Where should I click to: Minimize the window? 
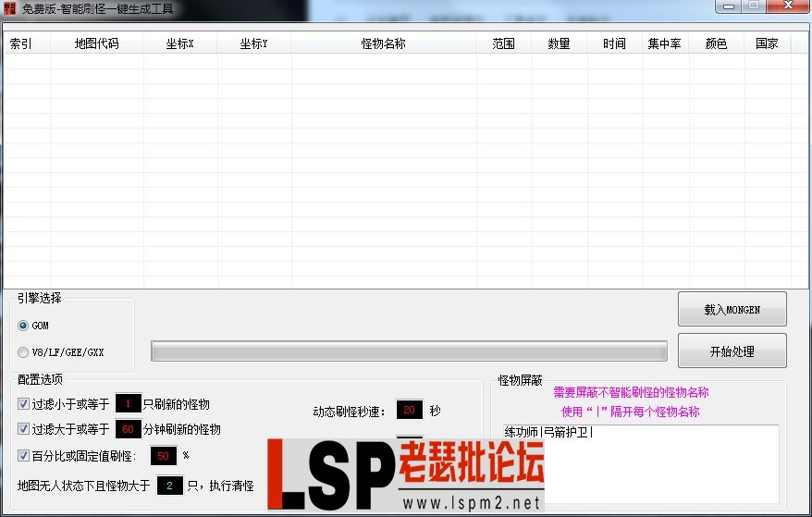point(729,6)
